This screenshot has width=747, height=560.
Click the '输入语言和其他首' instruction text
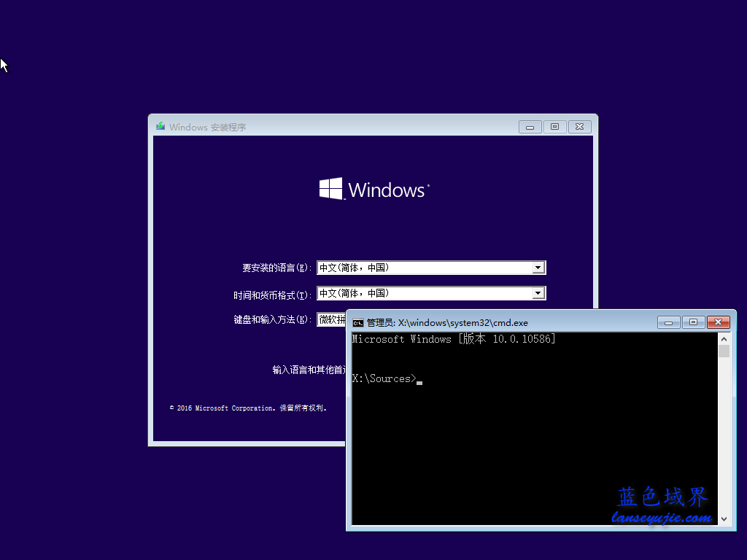coord(309,370)
